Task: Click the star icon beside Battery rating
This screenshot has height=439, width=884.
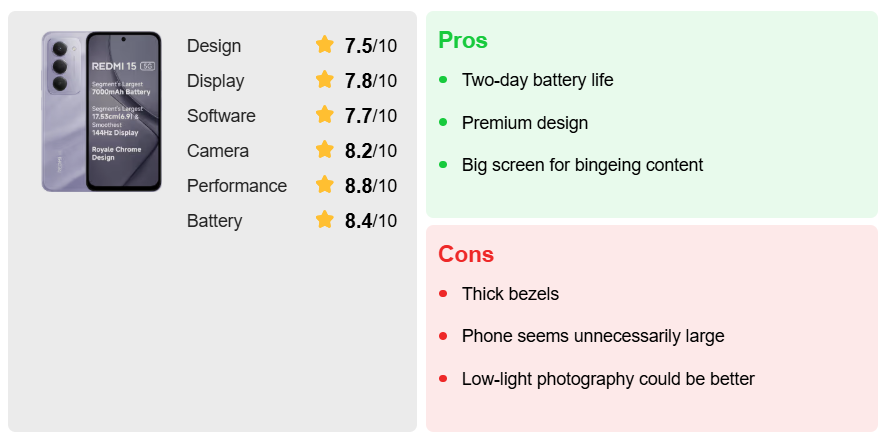Action: [325, 220]
